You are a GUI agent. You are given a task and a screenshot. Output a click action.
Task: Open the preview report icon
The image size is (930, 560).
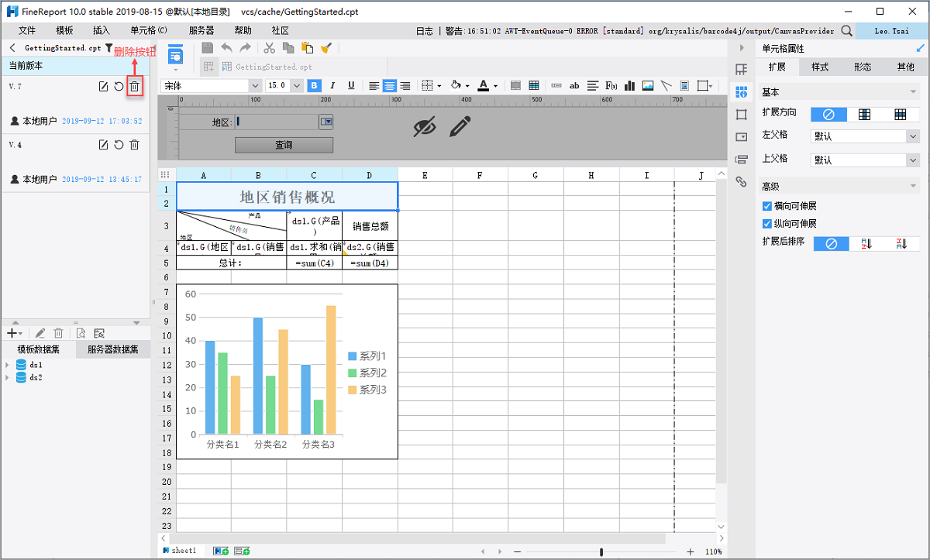coord(176,55)
